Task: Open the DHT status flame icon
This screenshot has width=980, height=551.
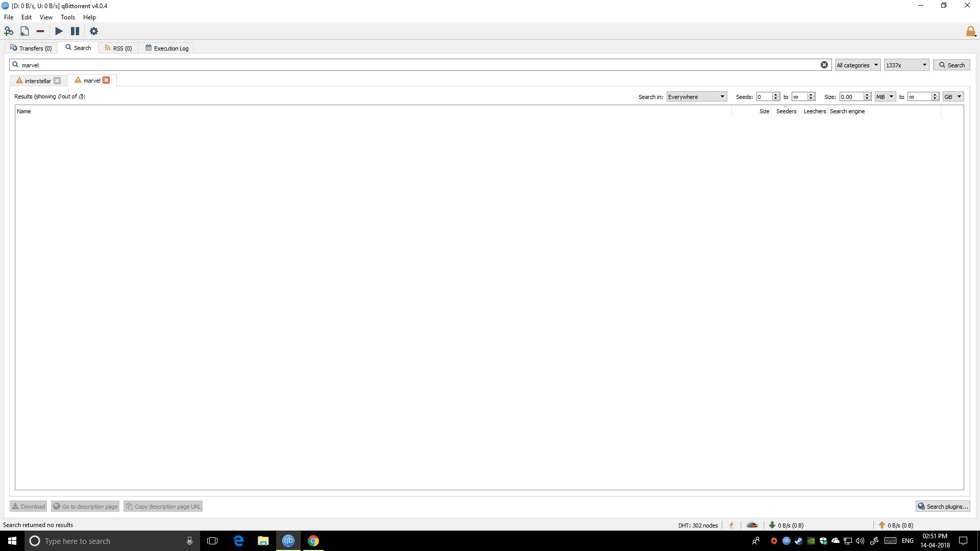Action: pyautogui.click(x=732, y=525)
